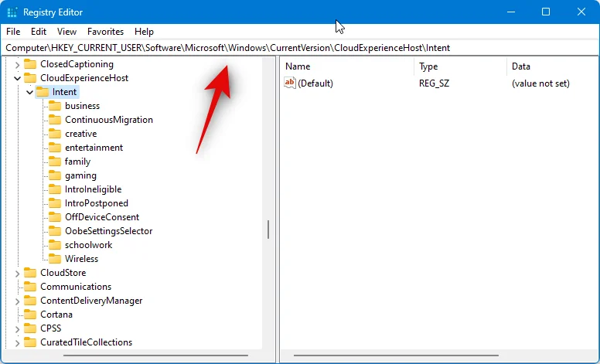Image resolution: width=600 pixels, height=364 pixels.
Task: Open the File menu
Action: 13,32
